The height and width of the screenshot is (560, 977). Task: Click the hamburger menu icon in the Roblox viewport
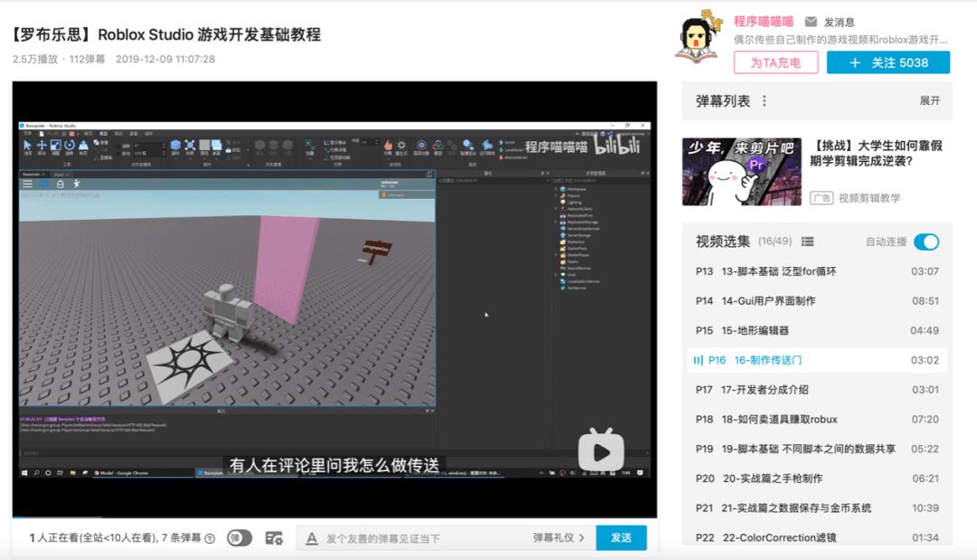[27, 184]
